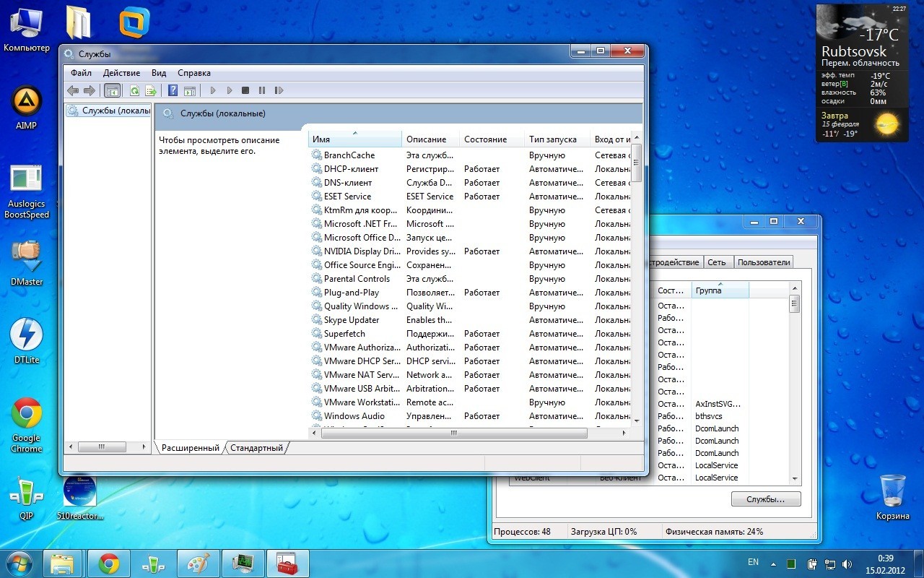924x578 pixels.
Task: Click the Windows Start orb
Action: [x=19, y=564]
